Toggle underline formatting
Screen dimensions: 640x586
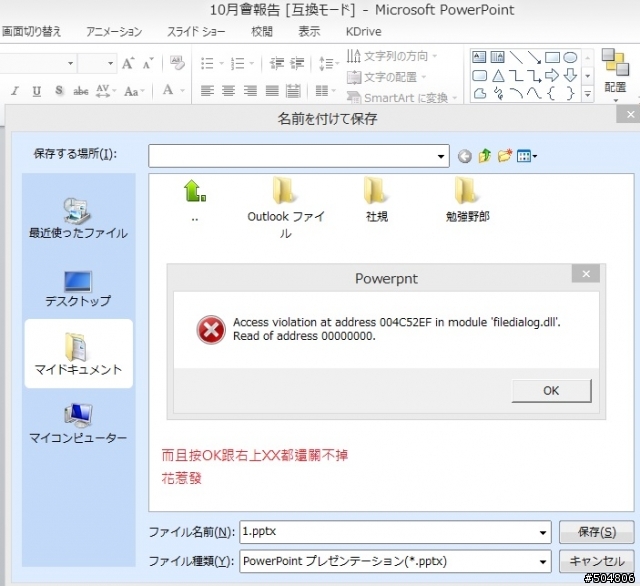(x=37, y=91)
